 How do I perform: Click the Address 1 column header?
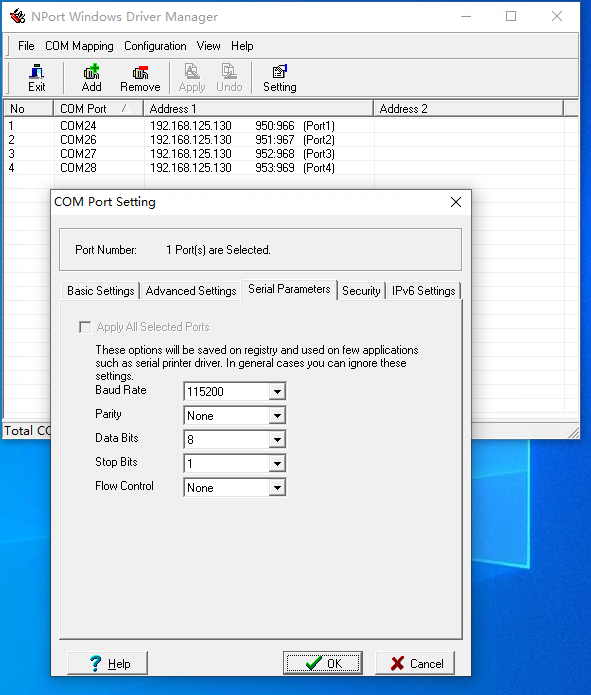tap(258, 109)
